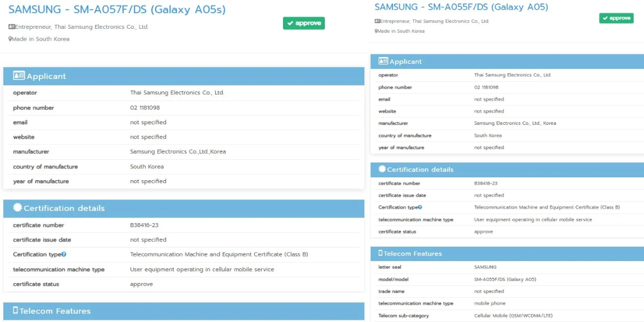Select Entrepreneur, Thai Samsung Electronics text under A05s title
Viewport: 644px width, 322px height.
(x=82, y=27)
